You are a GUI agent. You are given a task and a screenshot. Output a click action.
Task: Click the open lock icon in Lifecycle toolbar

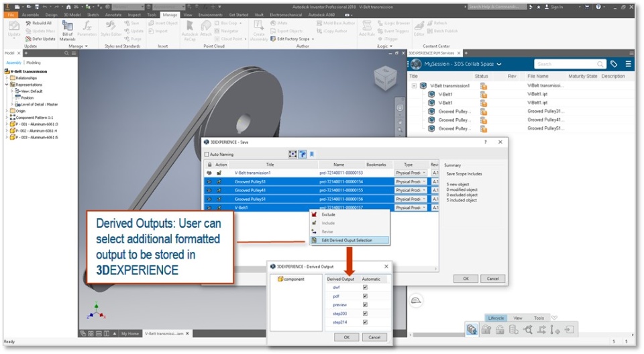[500, 329]
